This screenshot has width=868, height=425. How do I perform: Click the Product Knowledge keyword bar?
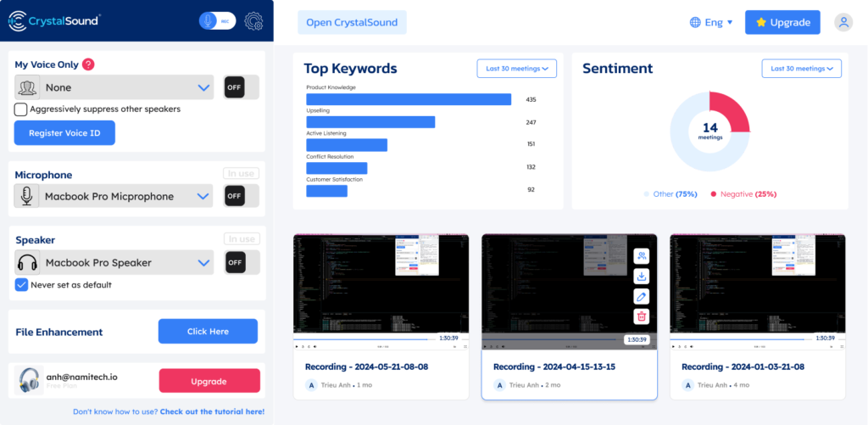(x=409, y=99)
